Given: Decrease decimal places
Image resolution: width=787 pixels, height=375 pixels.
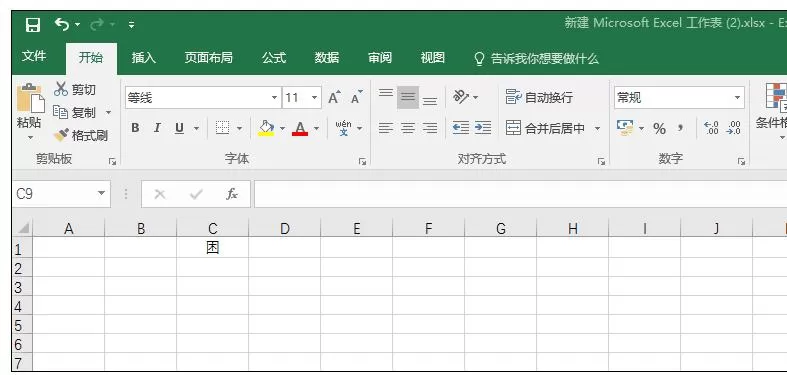Looking at the screenshot, I should 734,128.
